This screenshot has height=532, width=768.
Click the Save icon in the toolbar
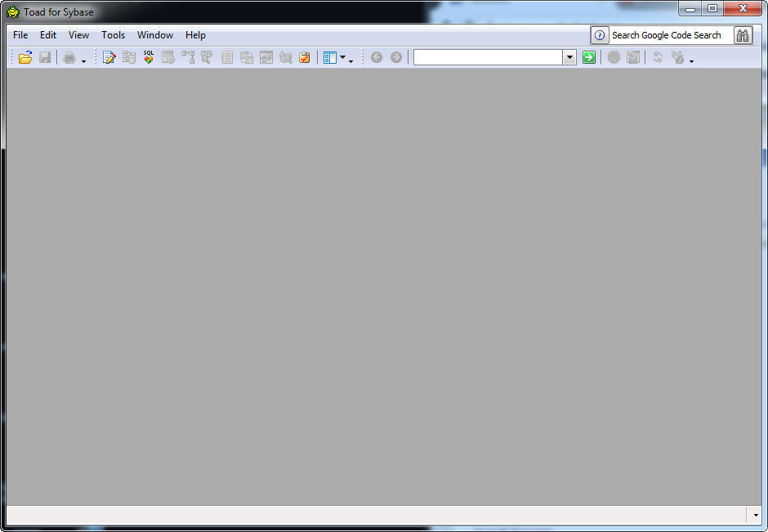[45, 57]
